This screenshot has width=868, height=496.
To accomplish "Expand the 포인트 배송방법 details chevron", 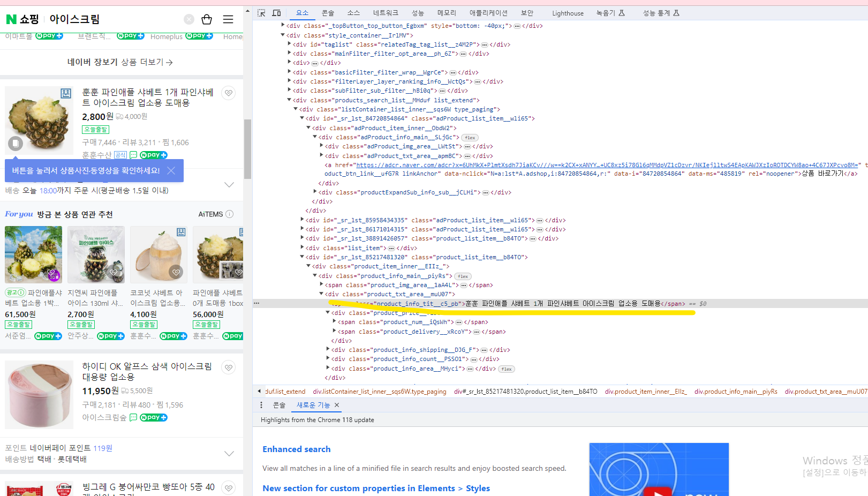I will coord(229,454).
